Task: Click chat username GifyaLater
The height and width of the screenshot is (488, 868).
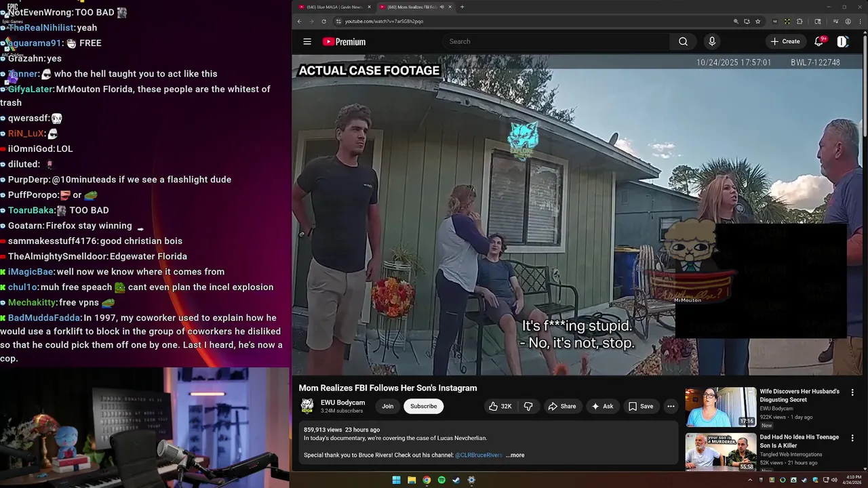Action: 31,89
